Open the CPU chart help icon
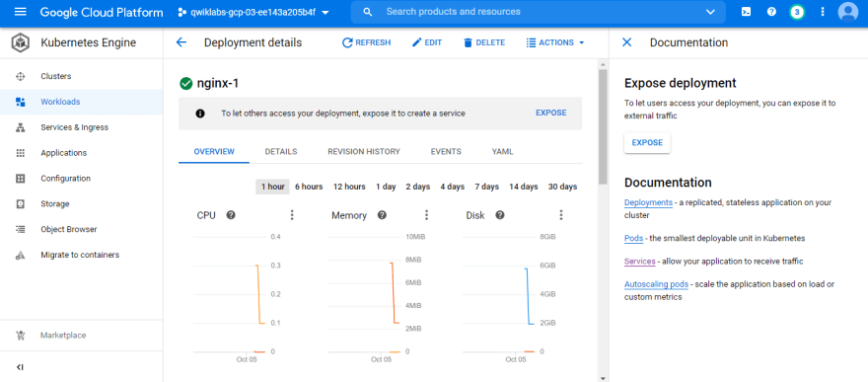The image size is (868, 382). (x=231, y=215)
